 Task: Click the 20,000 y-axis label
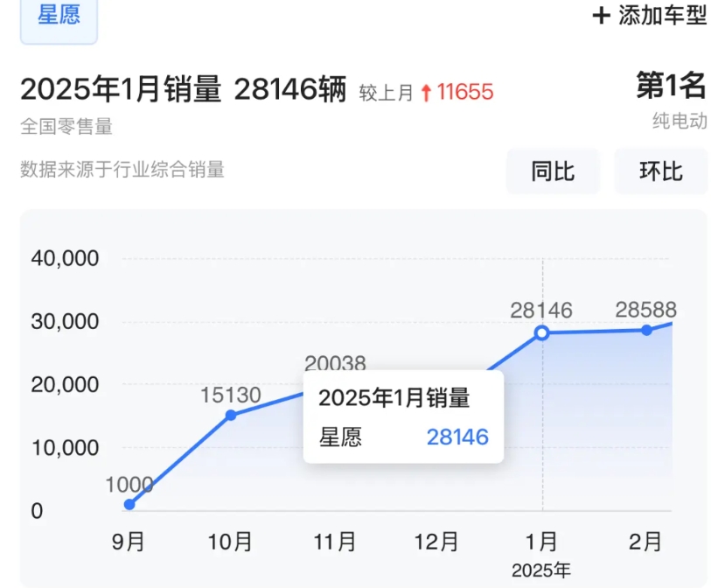coord(65,384)
